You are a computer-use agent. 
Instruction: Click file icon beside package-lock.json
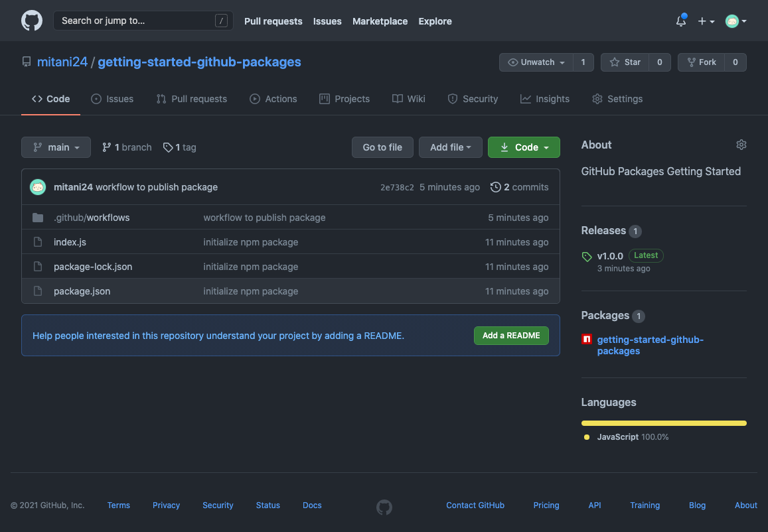click(x=38, y=266)
